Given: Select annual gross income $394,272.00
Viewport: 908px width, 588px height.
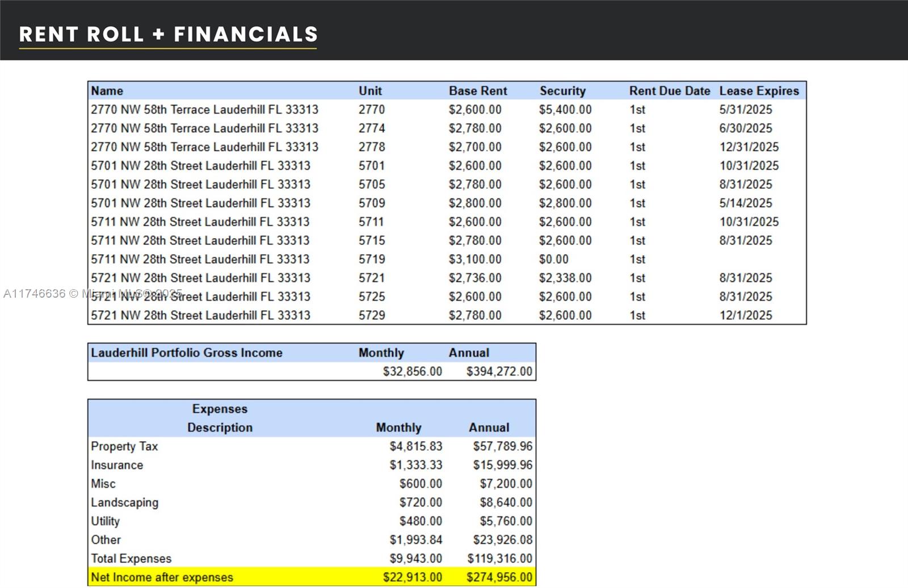Looking at the screenshot, I should point(499,371).
